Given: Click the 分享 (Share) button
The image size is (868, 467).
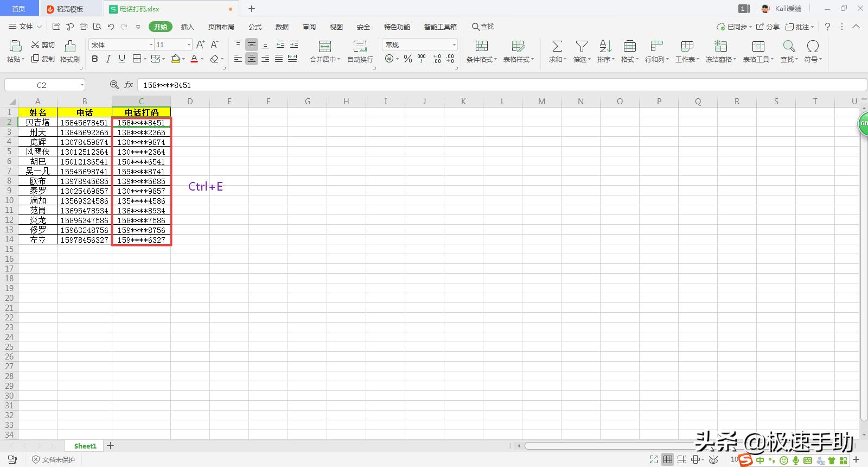Looking at the screenshot, I should (768, 27).
